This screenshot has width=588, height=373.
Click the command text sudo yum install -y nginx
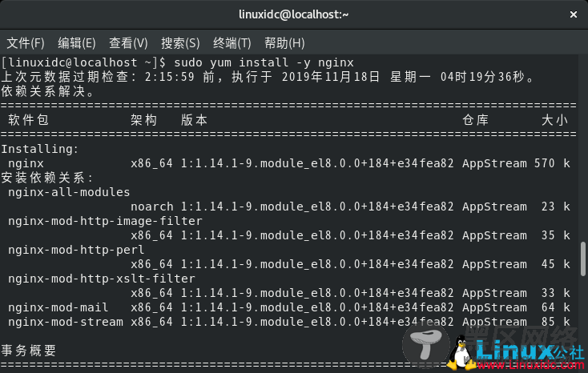(264, 62)
